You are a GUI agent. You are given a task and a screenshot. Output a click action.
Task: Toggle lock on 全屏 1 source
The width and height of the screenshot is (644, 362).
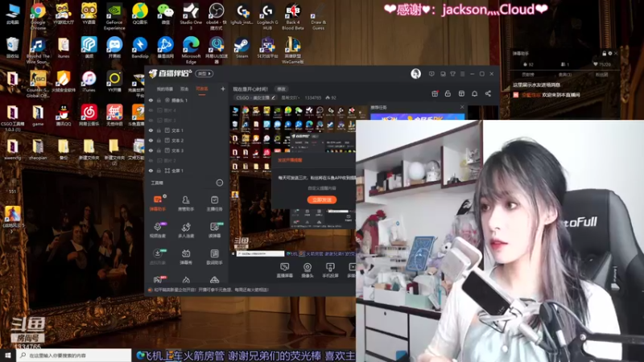(x=159, y=171)
